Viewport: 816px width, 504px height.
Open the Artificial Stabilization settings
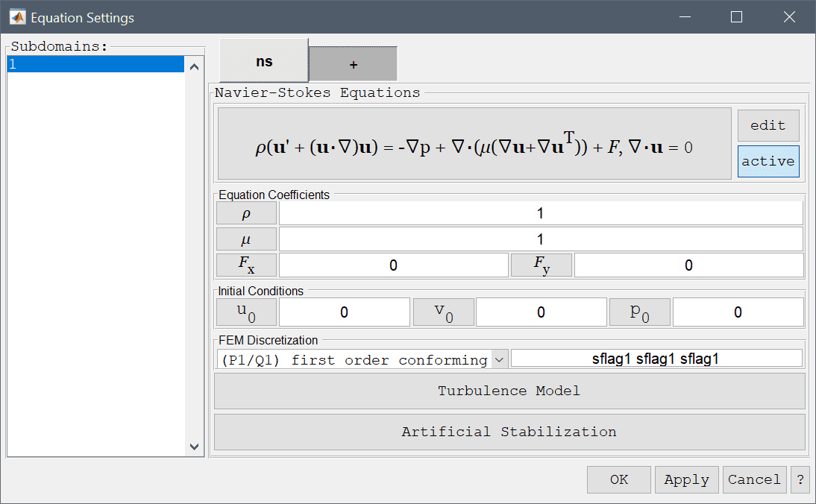click(509, 432)
